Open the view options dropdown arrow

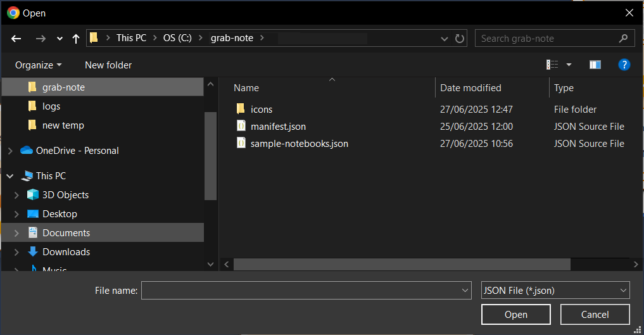569,65
